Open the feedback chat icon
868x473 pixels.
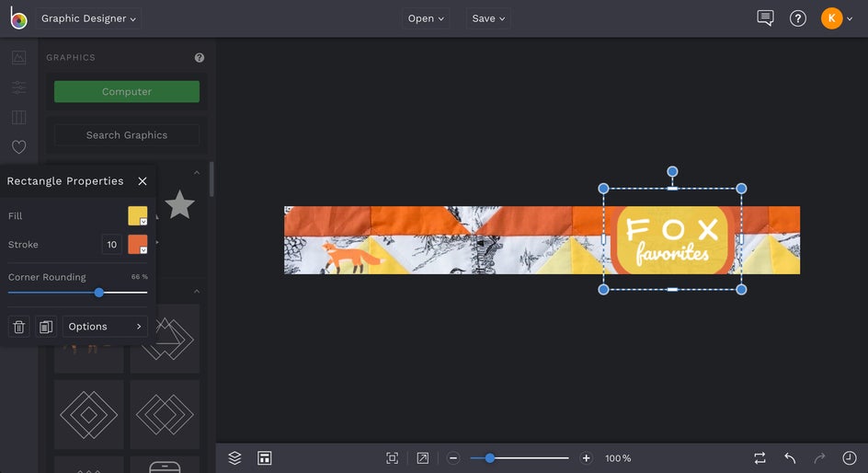pos(765,18)
